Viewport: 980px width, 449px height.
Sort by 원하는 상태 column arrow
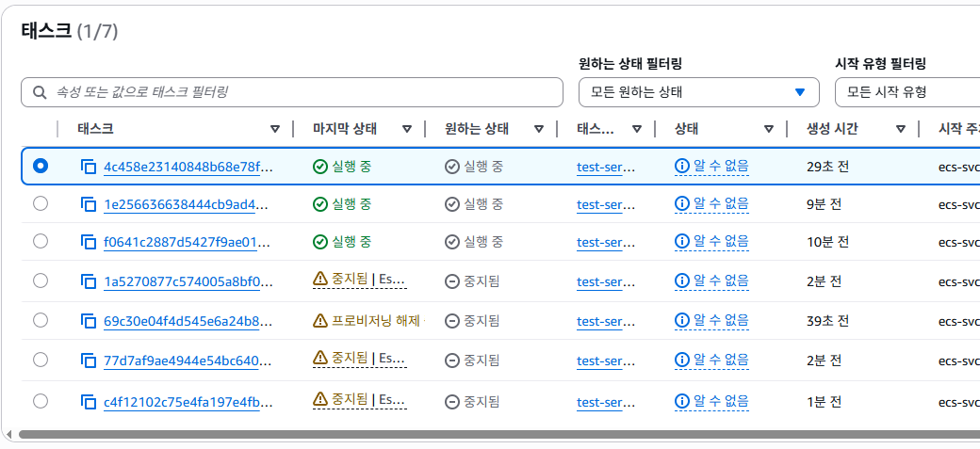[539, 129]
